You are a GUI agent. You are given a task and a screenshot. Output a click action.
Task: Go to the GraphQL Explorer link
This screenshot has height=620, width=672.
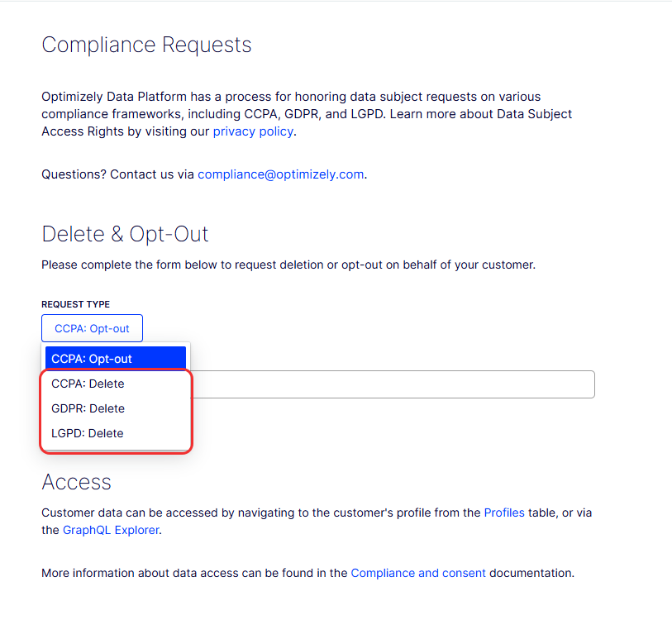click(111, 530)
